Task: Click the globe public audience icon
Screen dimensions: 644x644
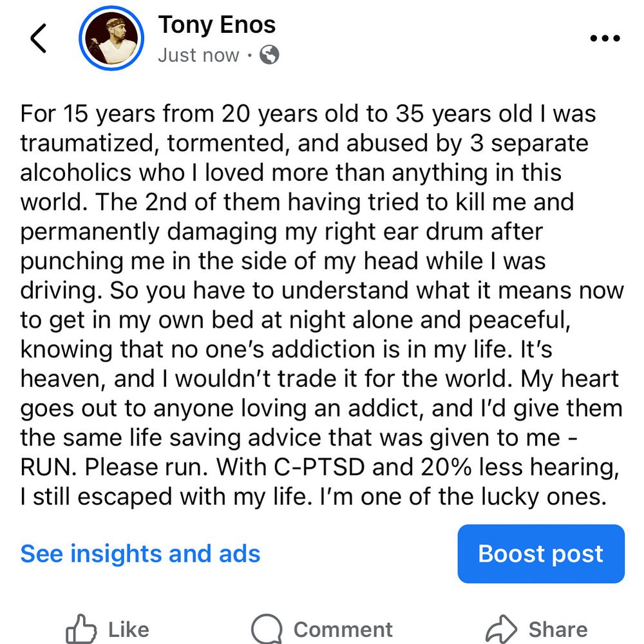Action: tap(269, 55)
